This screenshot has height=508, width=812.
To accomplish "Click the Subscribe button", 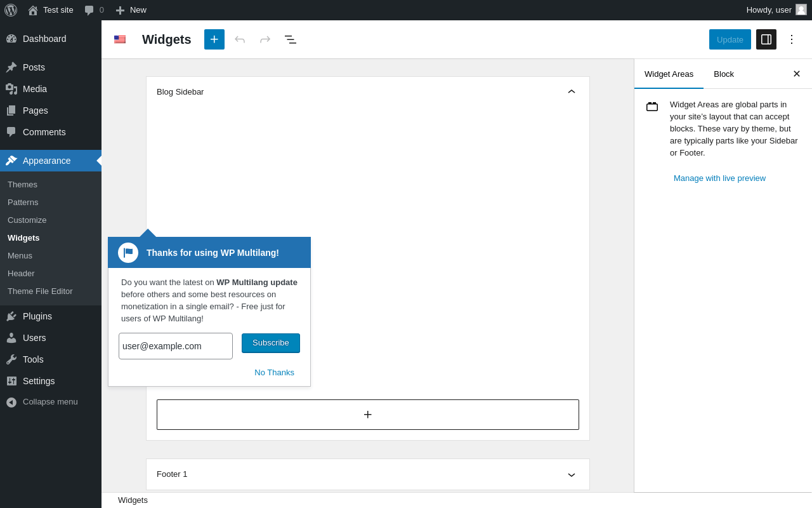I will 271,343.
